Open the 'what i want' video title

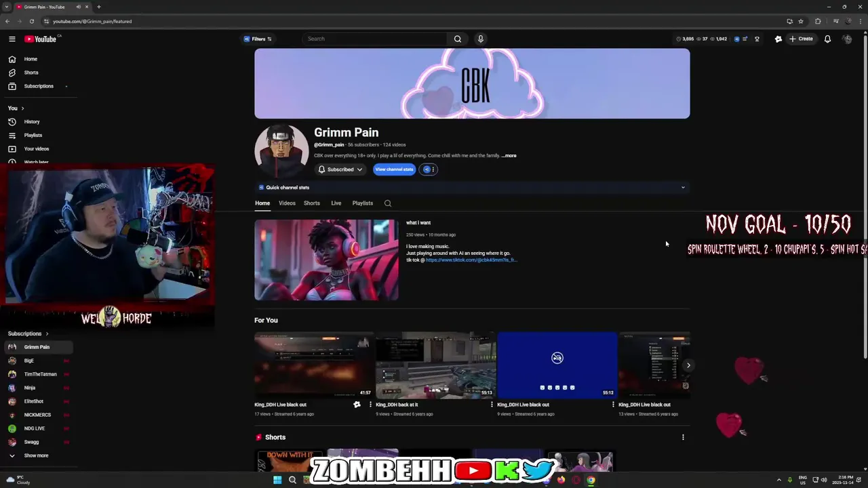coord(418,223)
